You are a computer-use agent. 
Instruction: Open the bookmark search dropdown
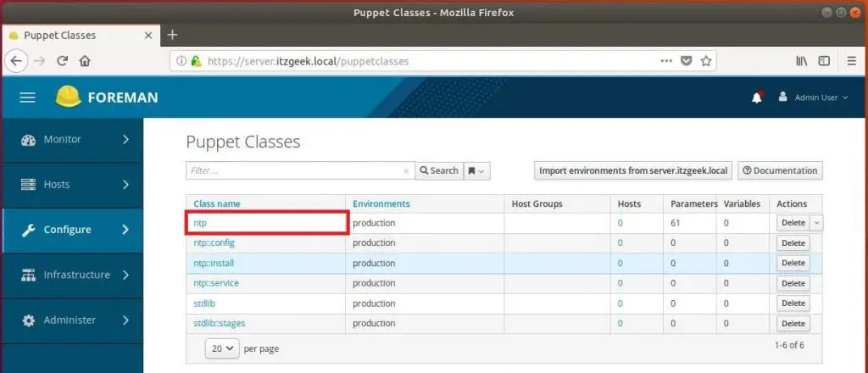476,171
